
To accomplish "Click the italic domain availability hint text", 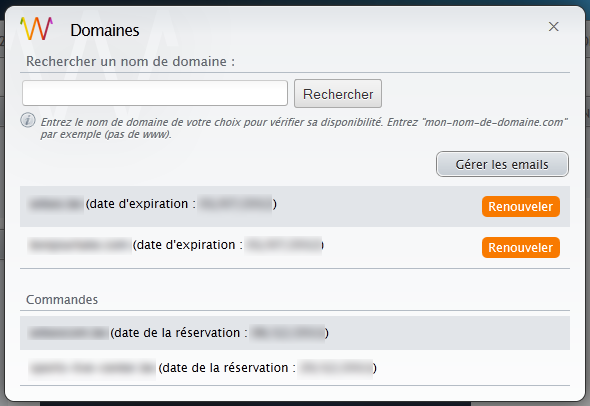I will pos(304,128).
